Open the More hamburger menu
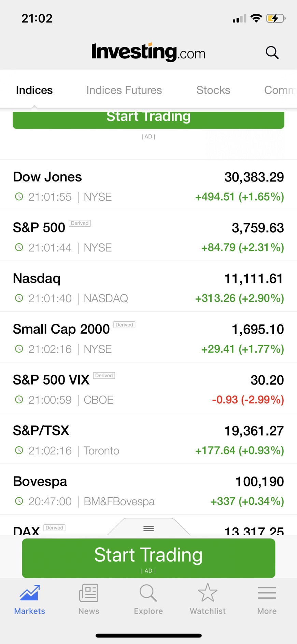 pos(267,593)
